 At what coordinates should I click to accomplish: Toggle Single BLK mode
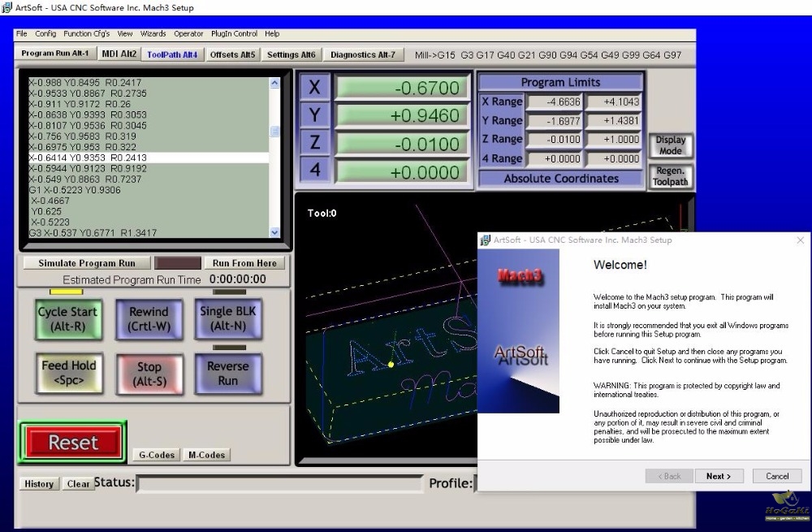[x=228, y=318]
